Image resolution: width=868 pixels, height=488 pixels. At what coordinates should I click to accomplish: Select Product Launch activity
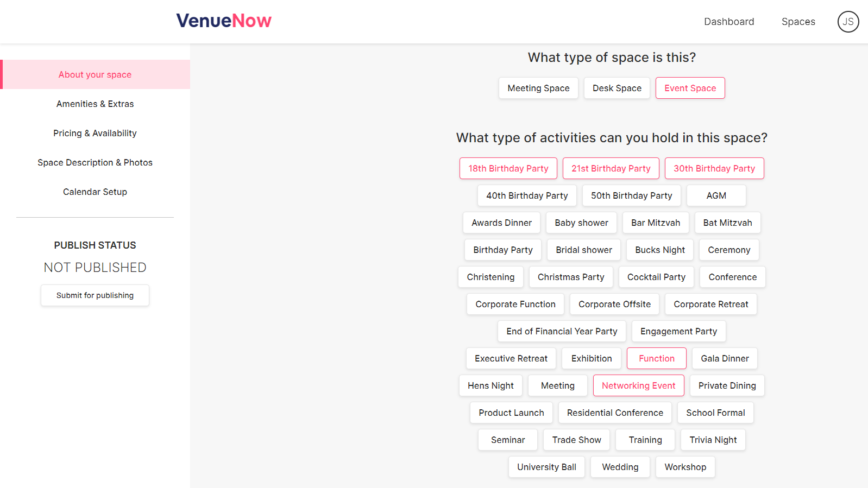pos(511,413)
